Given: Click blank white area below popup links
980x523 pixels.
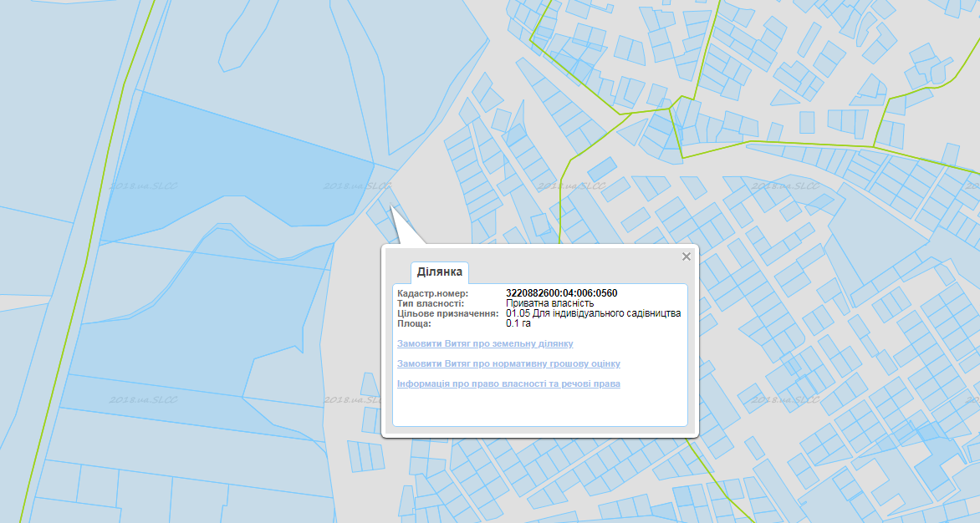Looking at the screenshot, I should tap(539, 409).
